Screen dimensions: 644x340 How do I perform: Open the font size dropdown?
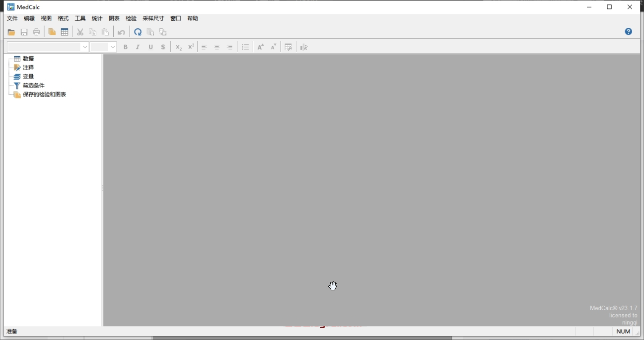point(113,47)
